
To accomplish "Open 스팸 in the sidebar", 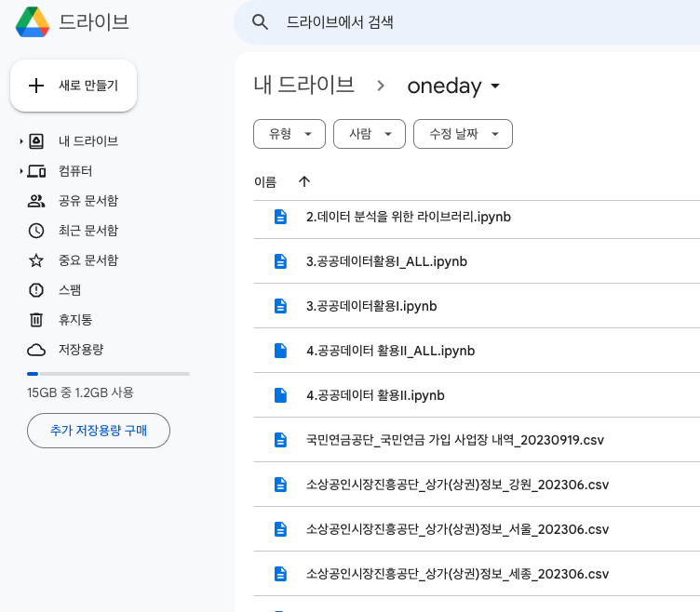I will 70,290.
